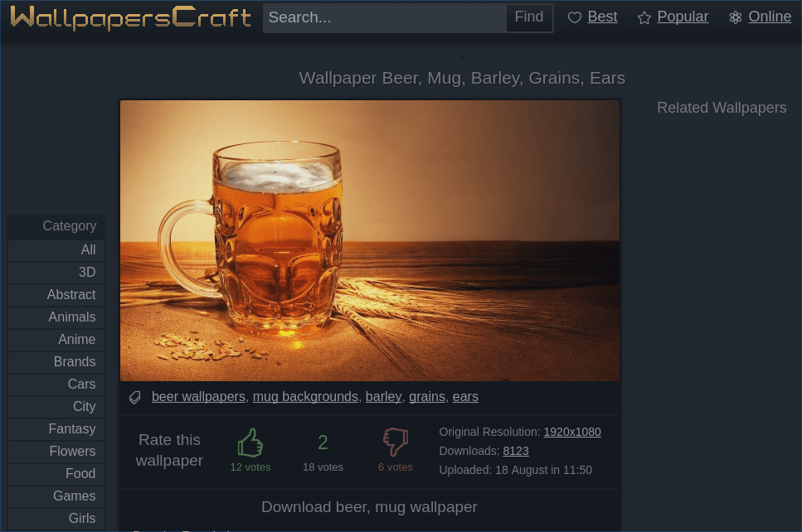The width and height of the screenshot is (802, 532).
Task: Browse the Animals category
Action: 72,317
